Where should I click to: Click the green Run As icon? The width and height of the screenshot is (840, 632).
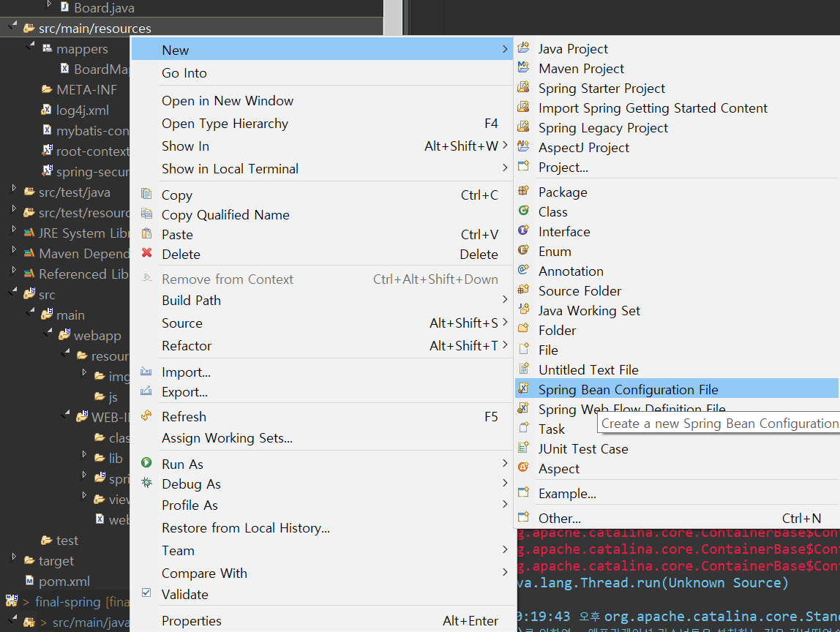pyautogui.click(x=146, y=463)
